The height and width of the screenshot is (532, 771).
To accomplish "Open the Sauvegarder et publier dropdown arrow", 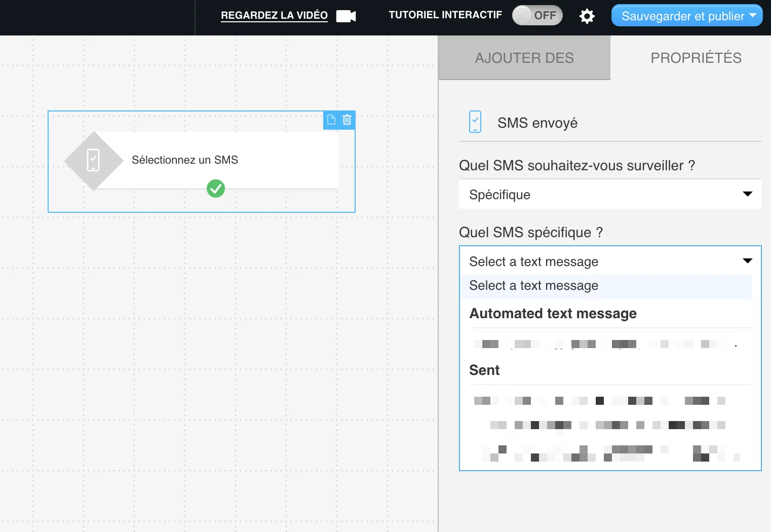I will point(753,15).
